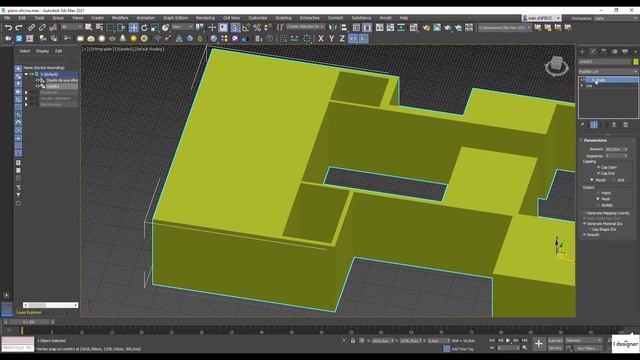
Task: Click the Configure Modifier Sets icon
Action: (x=625, y=125)
